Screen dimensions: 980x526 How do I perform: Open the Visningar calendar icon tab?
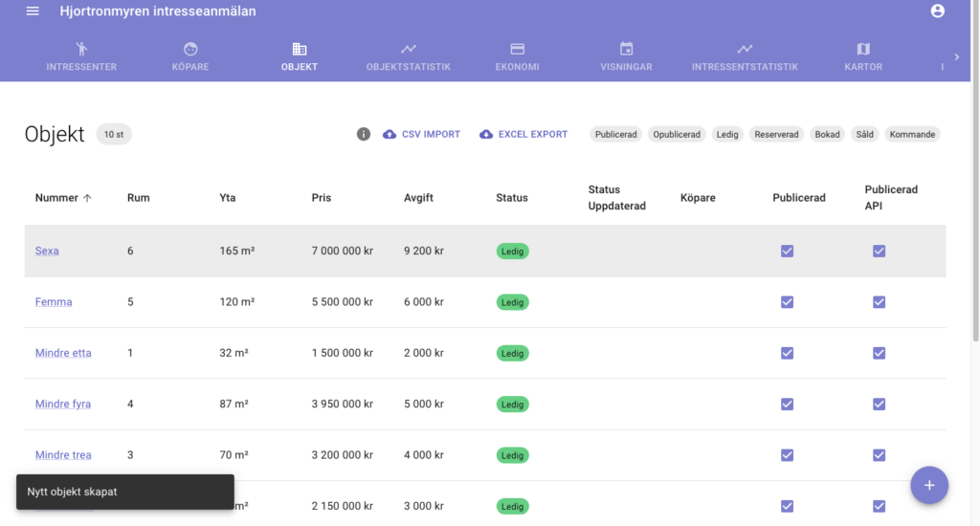click(x=627, y=49)
